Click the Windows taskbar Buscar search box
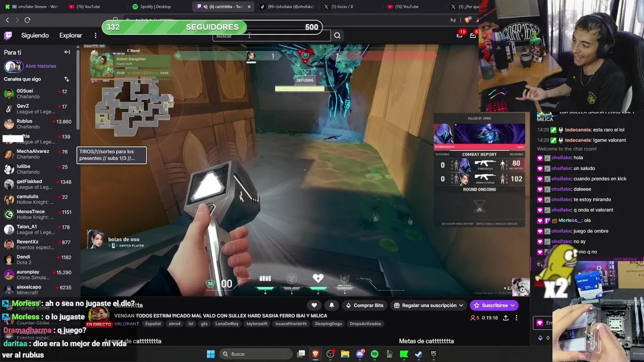Screen dimensions: 644x362 255,354
